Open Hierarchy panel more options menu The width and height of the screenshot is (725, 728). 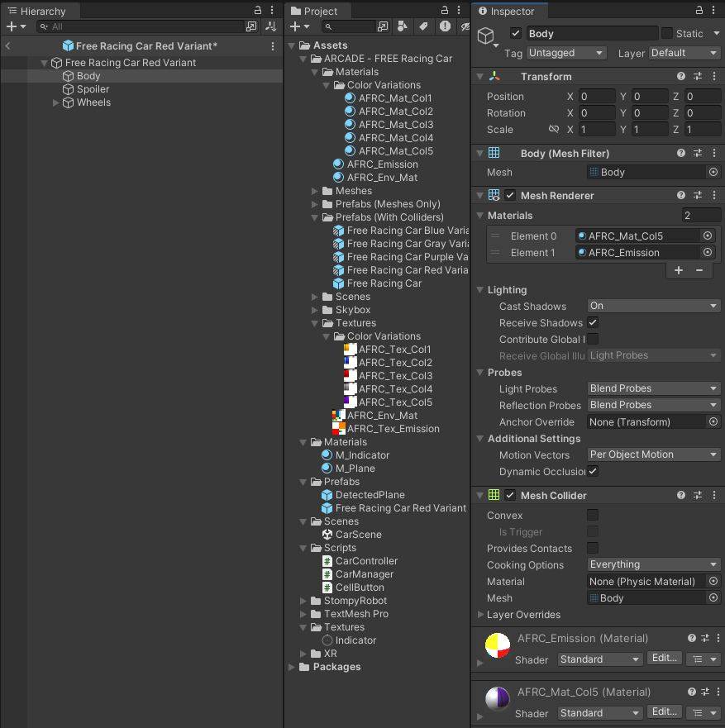(272, 10)
